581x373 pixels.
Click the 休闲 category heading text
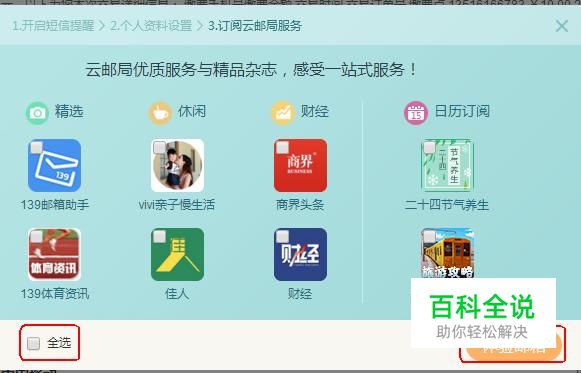(192, 111)
